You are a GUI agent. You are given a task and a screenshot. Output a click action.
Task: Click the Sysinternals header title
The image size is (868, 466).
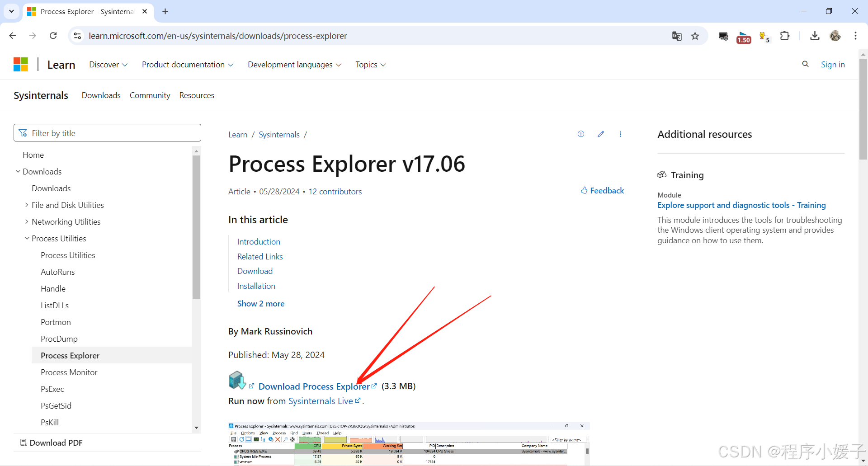pos(41,95)
